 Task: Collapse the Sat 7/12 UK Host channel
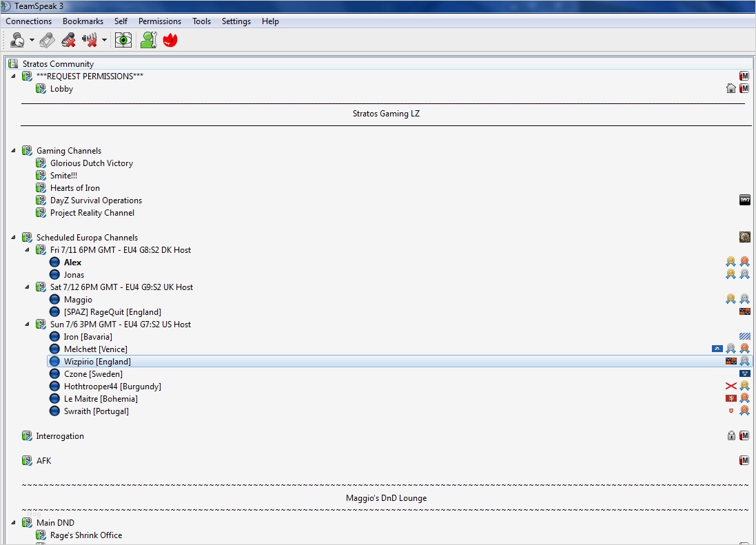[28, 287]
